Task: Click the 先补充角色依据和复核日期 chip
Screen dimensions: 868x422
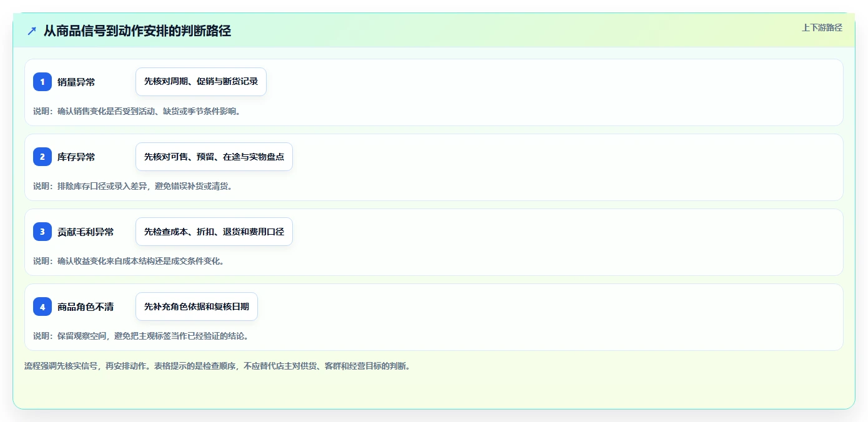Action: click(x=197, y=307)
